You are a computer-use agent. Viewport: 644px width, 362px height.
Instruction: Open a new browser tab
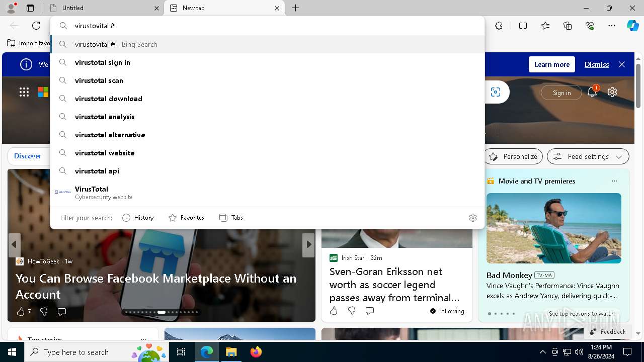point(296,8)
